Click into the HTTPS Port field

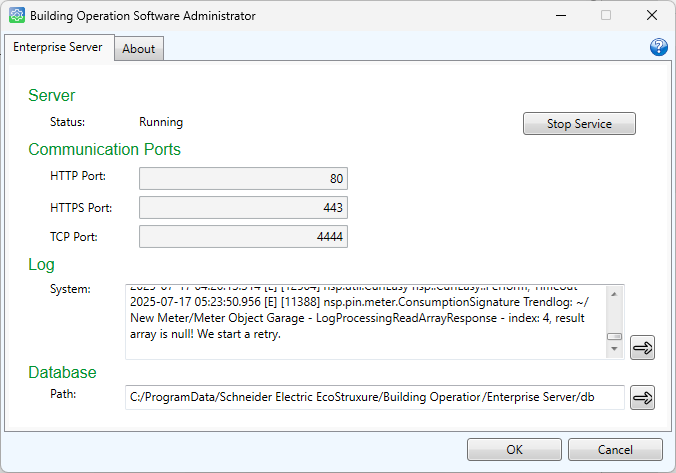point(243,207)
